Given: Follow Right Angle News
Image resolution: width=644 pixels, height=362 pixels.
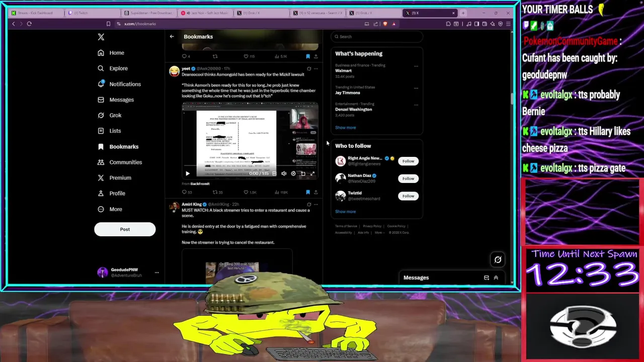Looking at the screenshot, I should point(408,161).
